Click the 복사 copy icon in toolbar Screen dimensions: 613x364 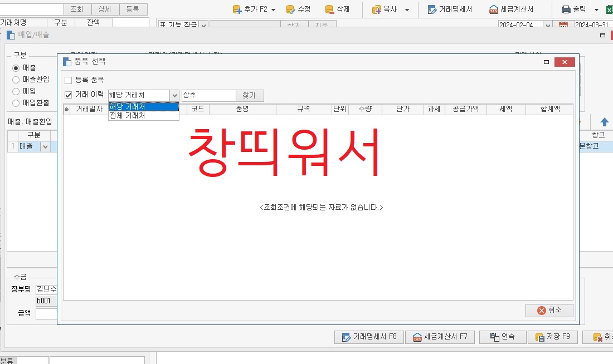pyautogui.click(x=376, y=9)
